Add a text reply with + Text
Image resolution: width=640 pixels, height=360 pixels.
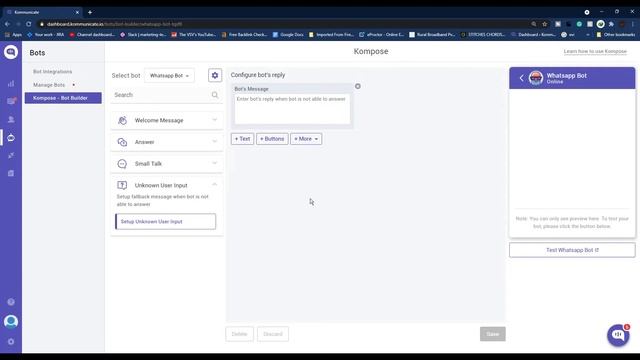[x=242, y=139]
